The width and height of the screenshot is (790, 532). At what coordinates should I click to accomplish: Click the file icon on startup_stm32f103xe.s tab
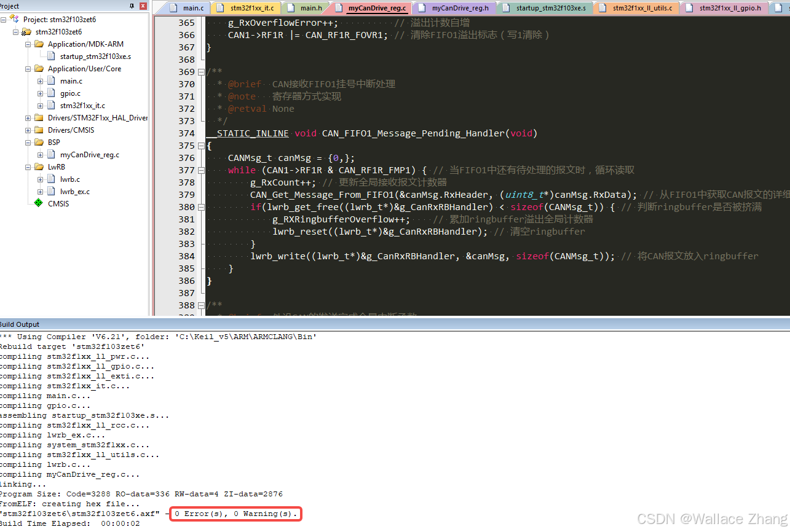tap(508, 8)
